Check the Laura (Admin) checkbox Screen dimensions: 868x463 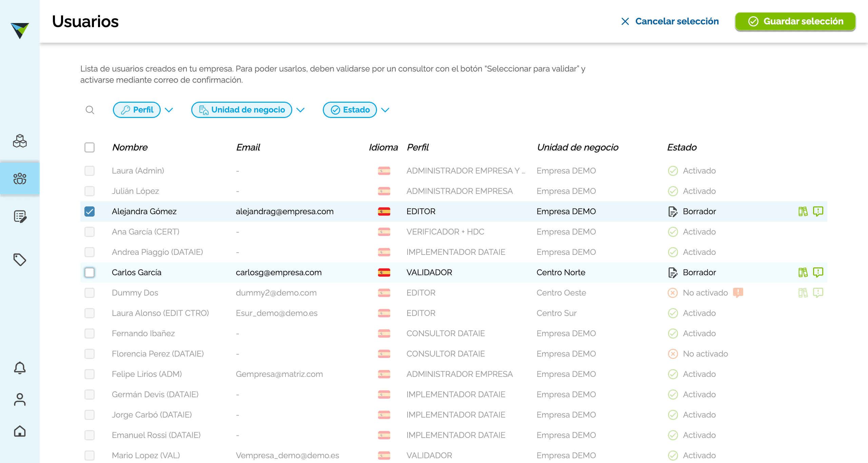90,171
